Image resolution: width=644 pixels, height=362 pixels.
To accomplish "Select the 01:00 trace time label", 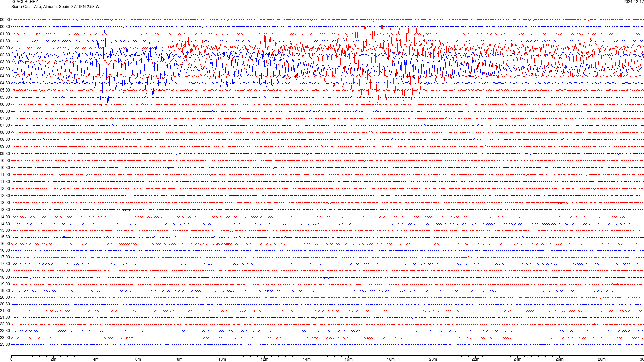I will (x=5, y=34).
